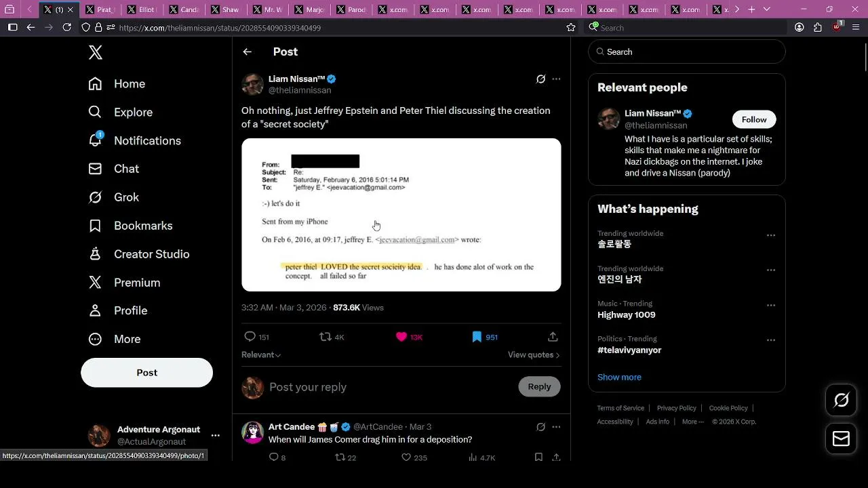868x488 pixels.
Task: Click the Grok icon on Liam Nissan's post
Action: coord(540,79)
